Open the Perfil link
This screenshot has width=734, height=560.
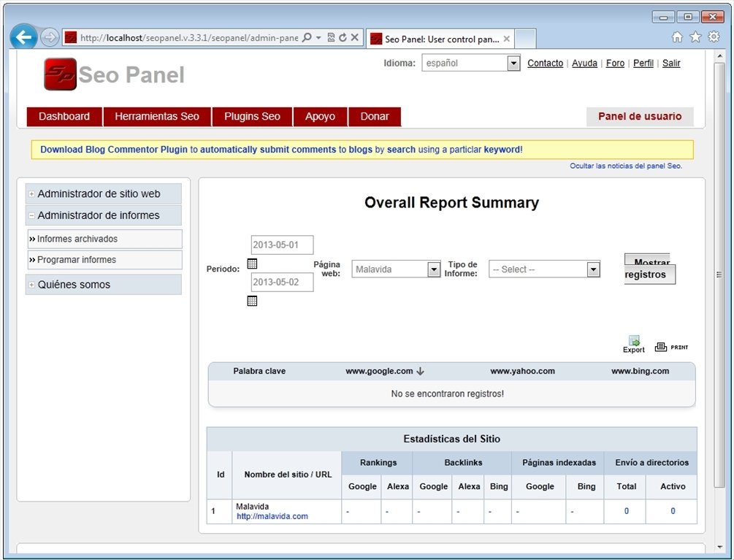[643, 64]
